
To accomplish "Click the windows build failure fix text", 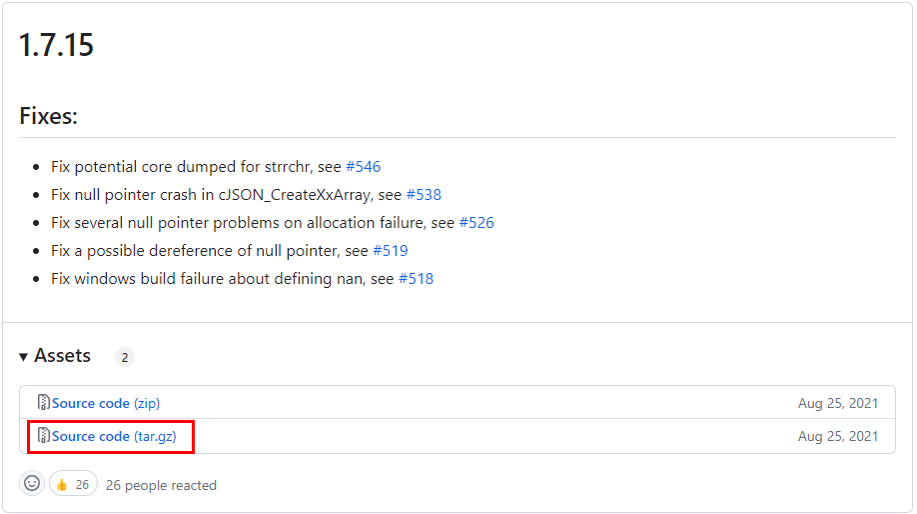I will (x=208, y=279).
